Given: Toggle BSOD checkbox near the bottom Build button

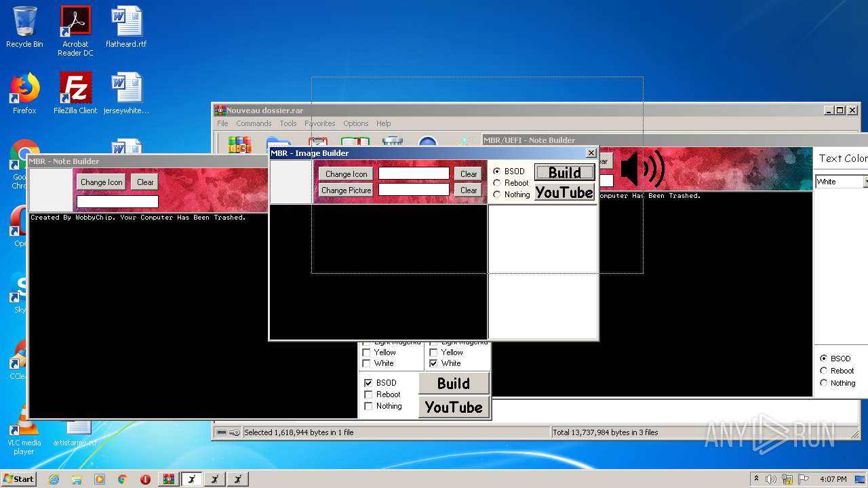Looking at the screenshot, I should point(368,383).
